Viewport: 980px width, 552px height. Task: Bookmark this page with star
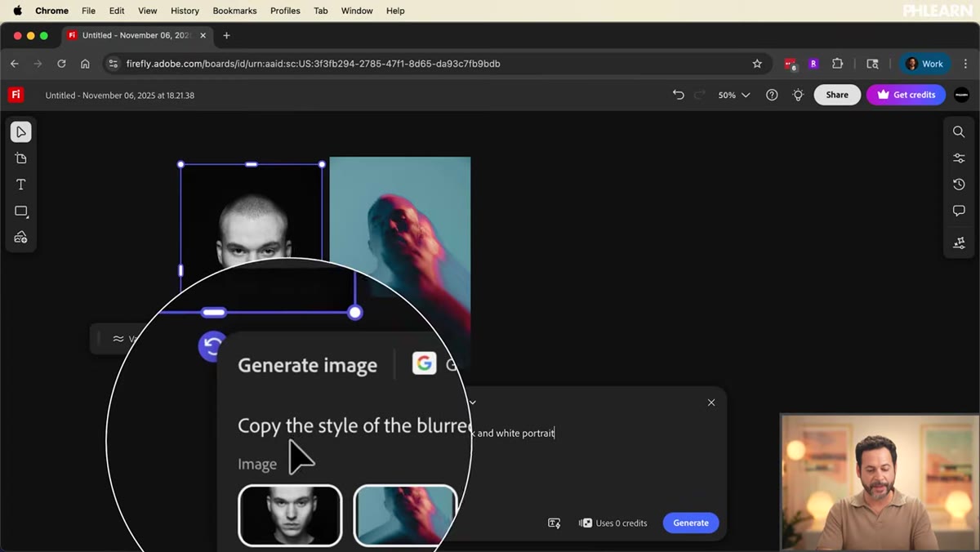pyautogui.click(x=757, y=64)
